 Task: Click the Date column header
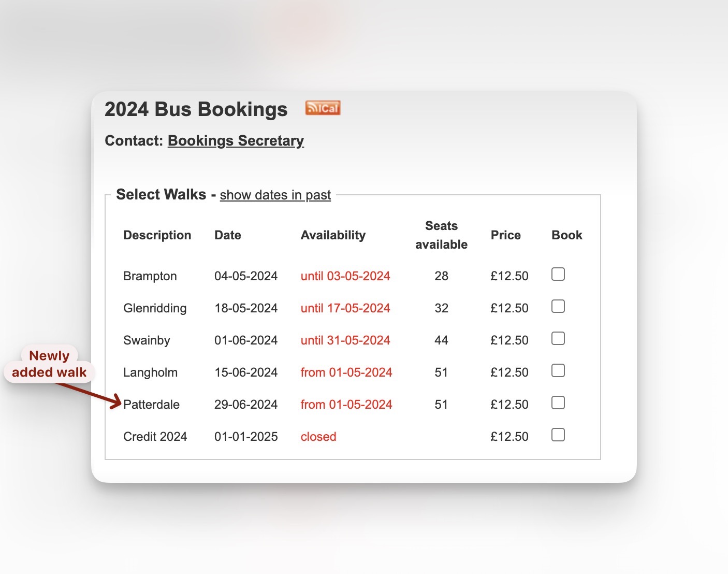click(x=228, y=235)
